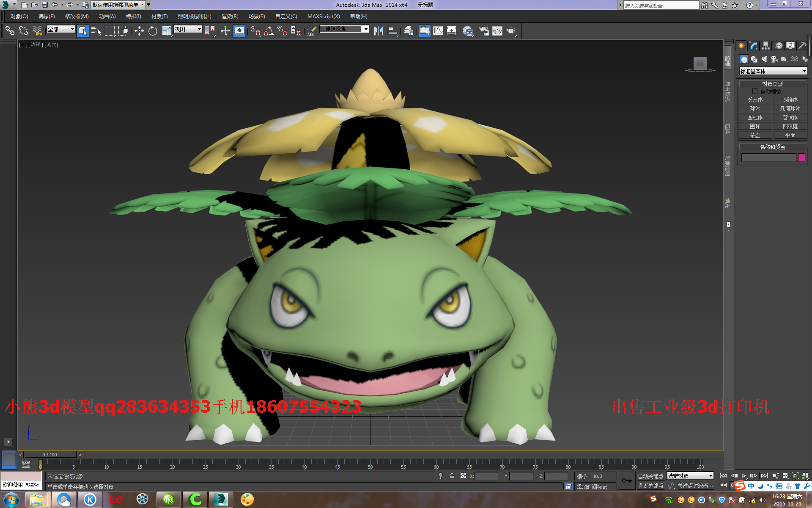Open the 修改器(M) menu

pyautogui.click(x=77, y=17)
